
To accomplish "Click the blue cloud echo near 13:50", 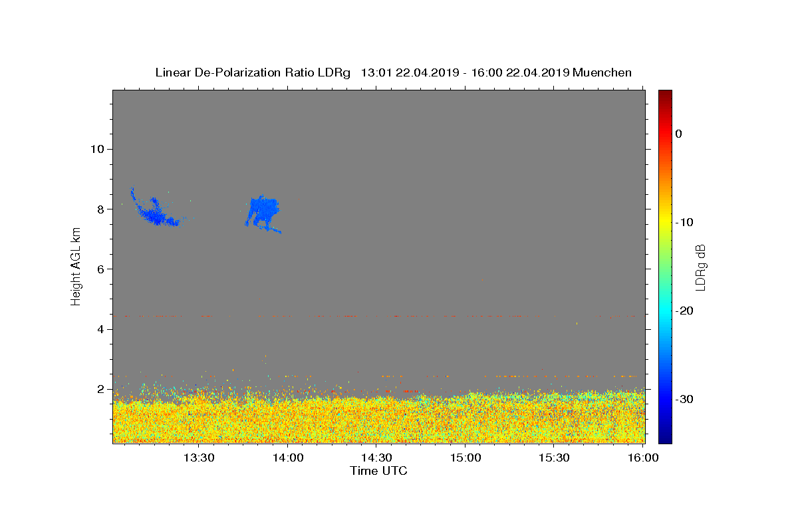I will click(x=263, y=213).
